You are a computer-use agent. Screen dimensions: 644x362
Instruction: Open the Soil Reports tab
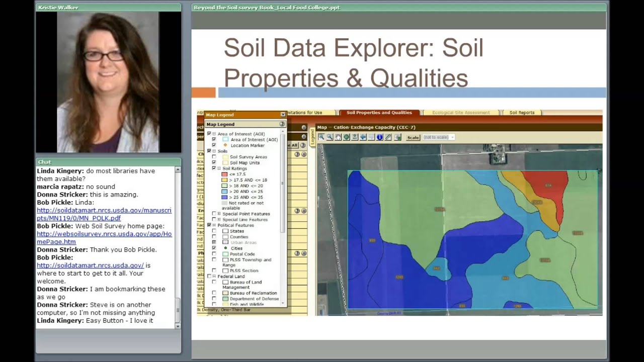(x=522, y=113)
